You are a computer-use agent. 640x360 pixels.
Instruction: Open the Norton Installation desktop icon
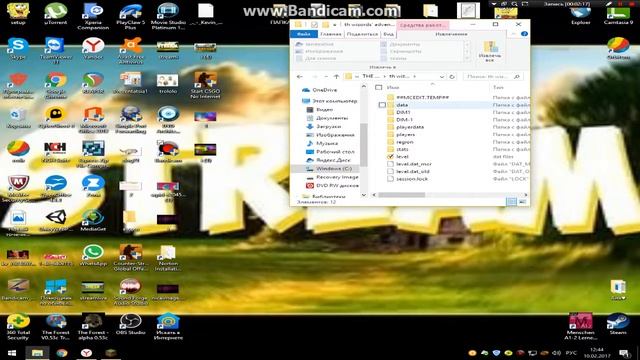pyautogui.click(x=168, y=257)
